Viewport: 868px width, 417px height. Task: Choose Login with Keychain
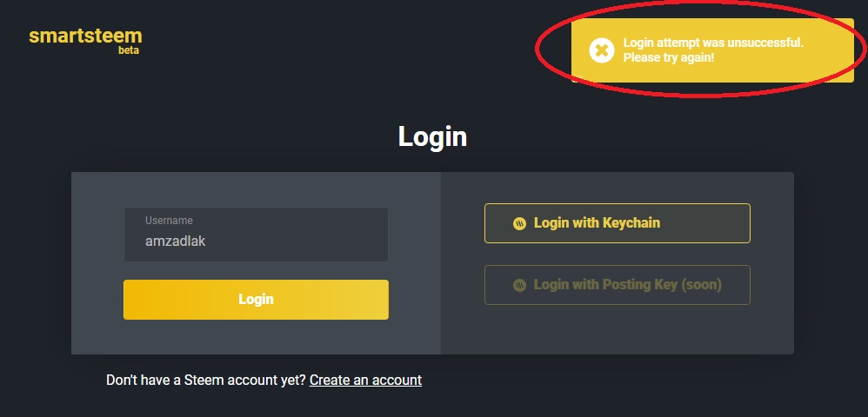(x=617, y=223)
